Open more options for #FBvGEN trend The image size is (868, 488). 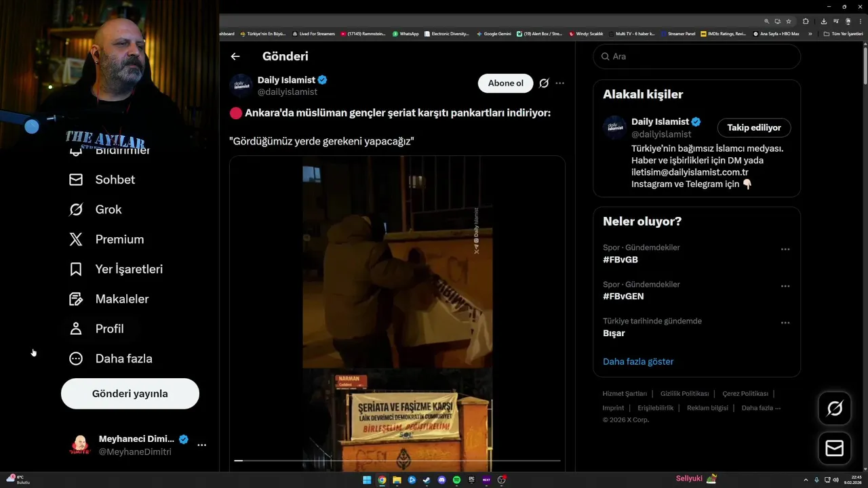click(x=785, y=286)
